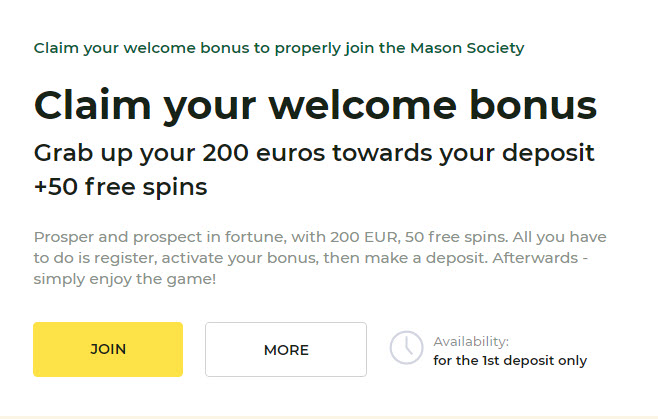Open the MORE details button
Screen dimensions: 658x419
pyautogui.click(x=286, y=350)
